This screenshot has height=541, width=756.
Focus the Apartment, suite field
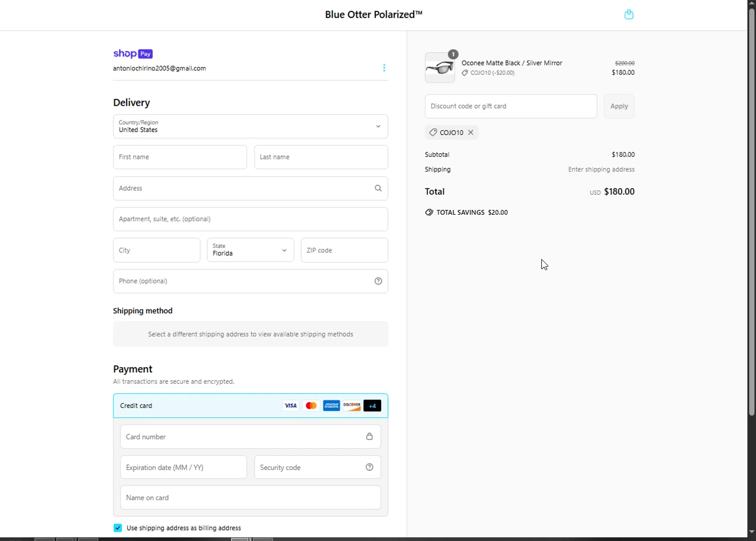(x=250, y=219)
